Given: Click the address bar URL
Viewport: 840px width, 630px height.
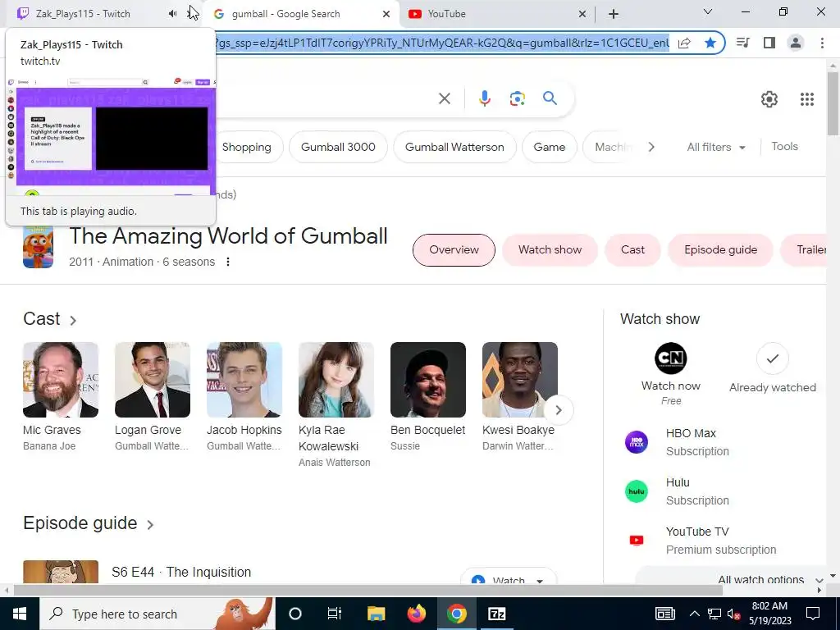Looking at the screenshot, I should click(442, 43).
